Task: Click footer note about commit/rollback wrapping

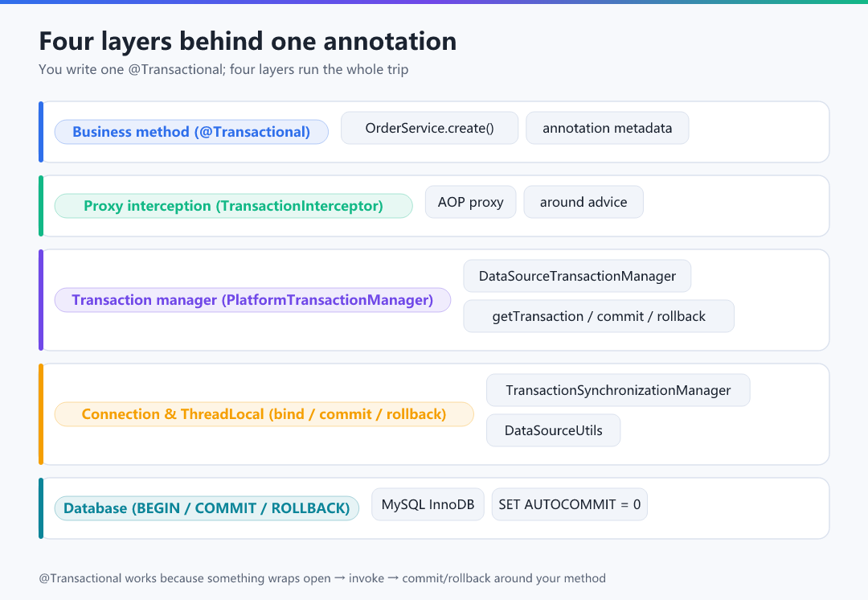Action: pos(322,578)
